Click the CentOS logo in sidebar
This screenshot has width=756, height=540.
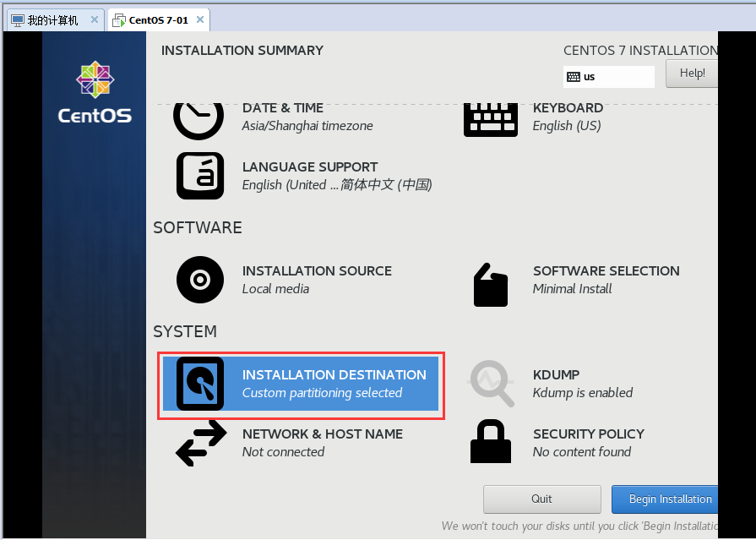tap(95, 91)
